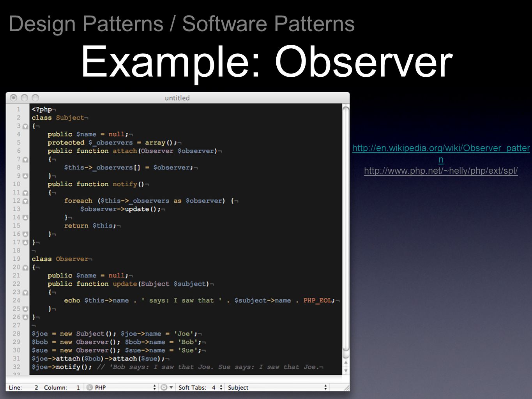Click the 'attach' function name on line 6

pyautogui.click(x=125, y=151)
